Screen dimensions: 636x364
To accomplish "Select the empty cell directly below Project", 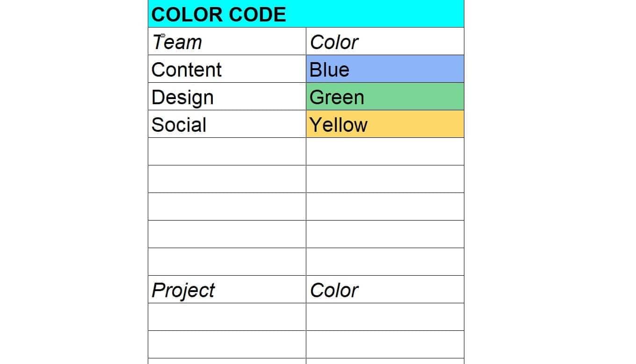I will tap(227, 317).
